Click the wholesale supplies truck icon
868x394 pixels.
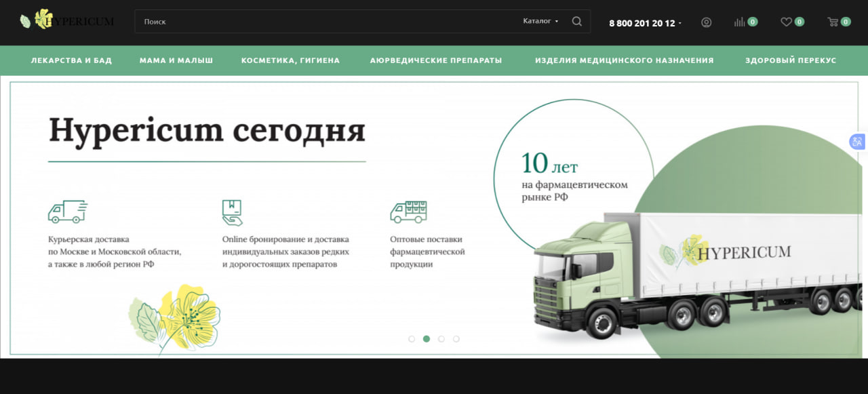coord(408,212)
